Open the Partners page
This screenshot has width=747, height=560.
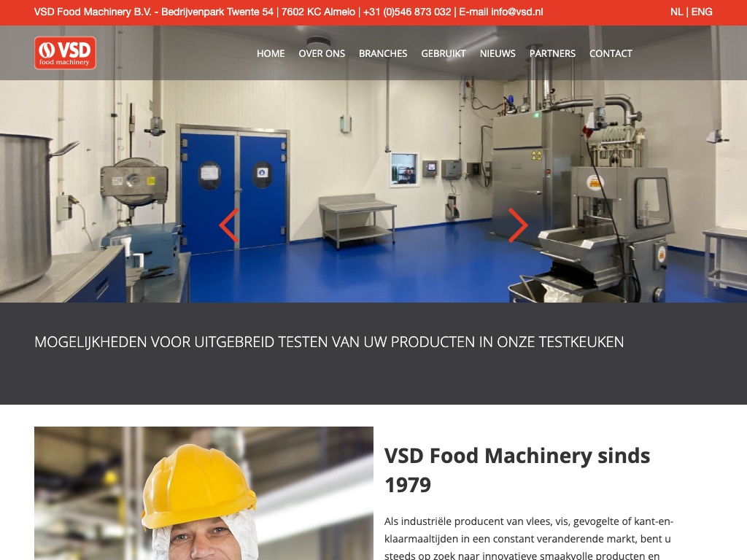[x=553, y=53]
